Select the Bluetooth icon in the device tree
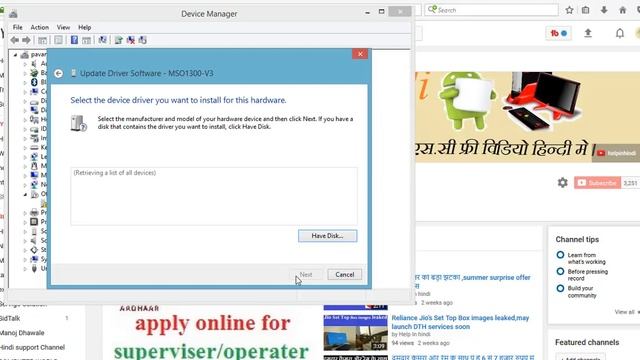The height and width of the screenshot is (360, 640). 34,82
